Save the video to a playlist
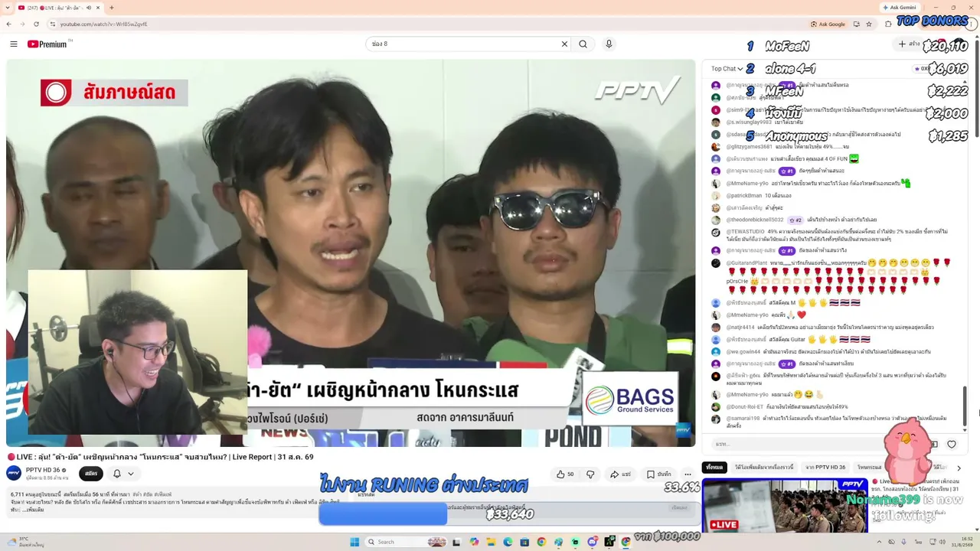980x551 pixels. pos(658,474)
